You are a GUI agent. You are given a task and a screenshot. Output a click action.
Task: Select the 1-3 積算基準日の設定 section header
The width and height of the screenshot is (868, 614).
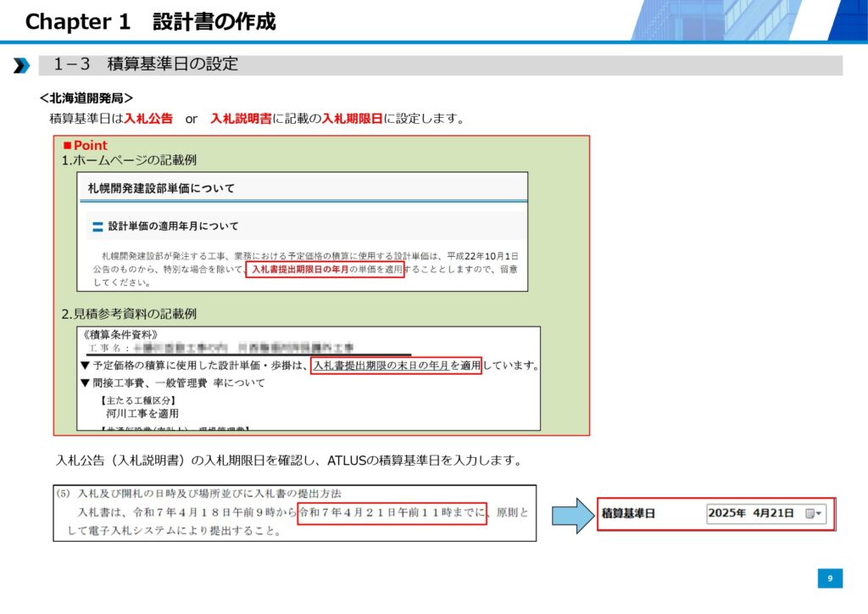pyautogui.click(x=145, y=64)
